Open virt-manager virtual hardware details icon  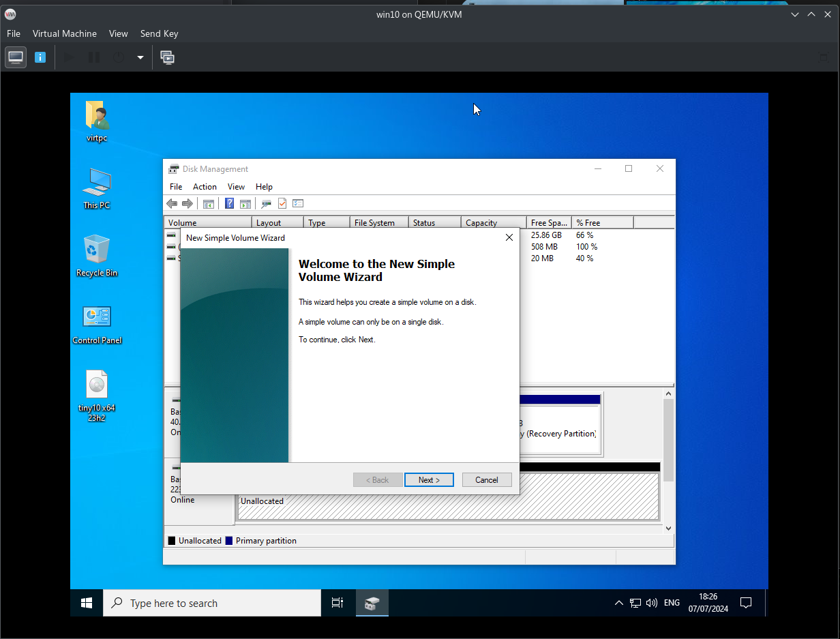pos(40,57)
